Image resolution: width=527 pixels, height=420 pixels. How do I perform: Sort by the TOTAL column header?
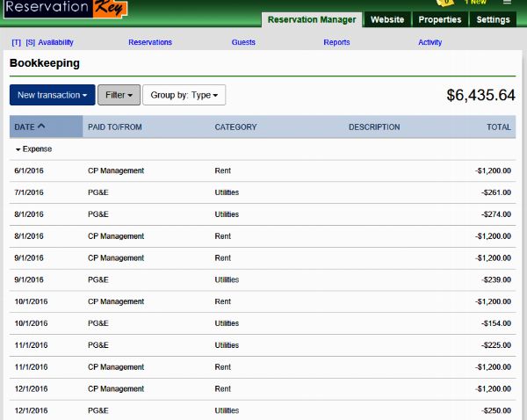[498, 127]
